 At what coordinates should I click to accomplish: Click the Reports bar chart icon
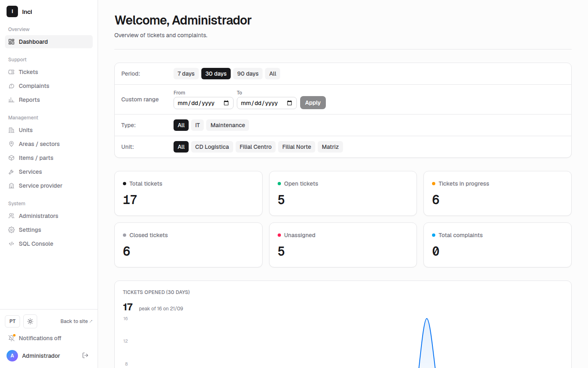(x=11, y=100)
